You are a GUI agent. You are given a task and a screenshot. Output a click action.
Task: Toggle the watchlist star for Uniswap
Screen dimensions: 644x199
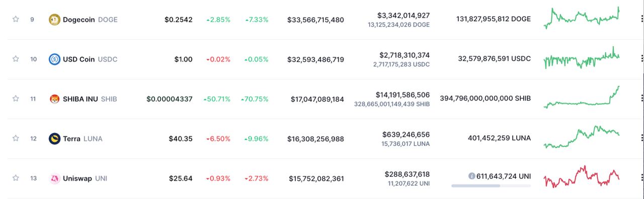click(x=16, y=178)
